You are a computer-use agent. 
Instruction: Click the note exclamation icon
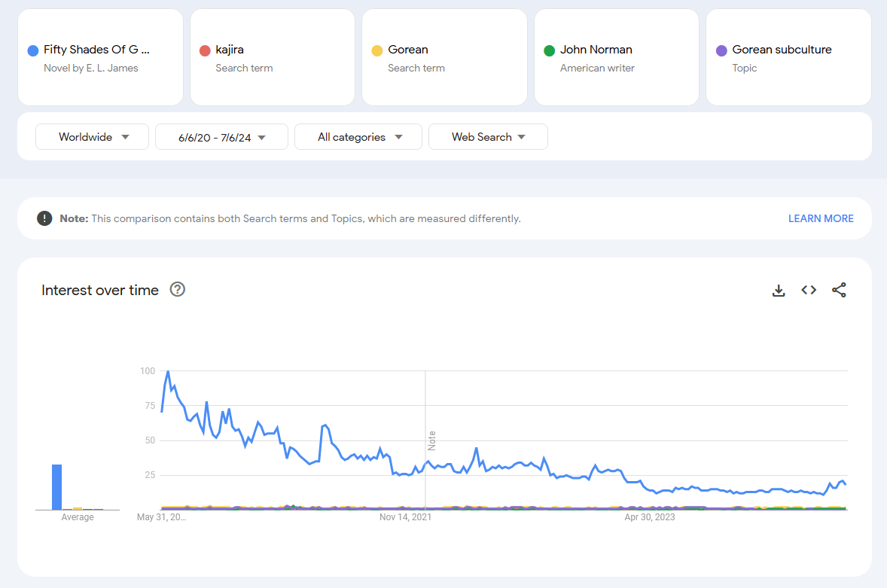tap(44, 218)
